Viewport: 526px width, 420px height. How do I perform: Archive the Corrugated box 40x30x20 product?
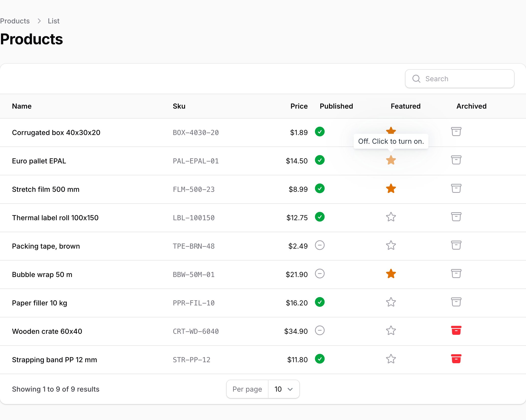456,132
